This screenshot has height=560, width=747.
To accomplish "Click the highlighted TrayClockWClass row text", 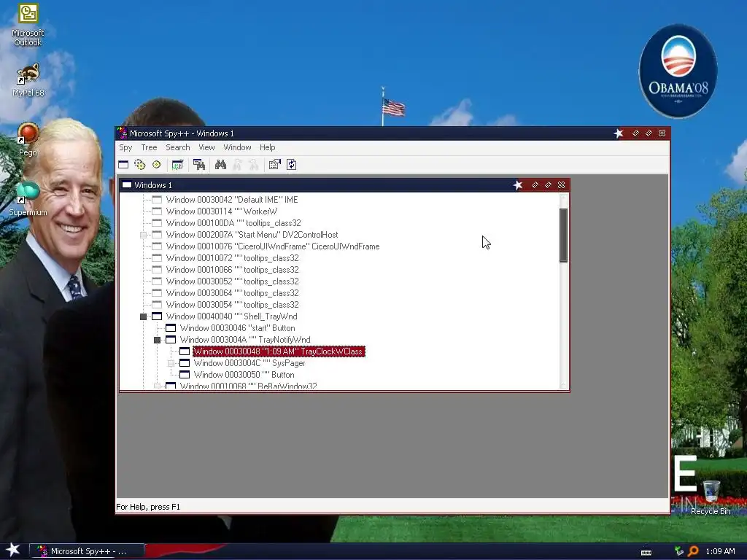I will (x=279, y=351).
